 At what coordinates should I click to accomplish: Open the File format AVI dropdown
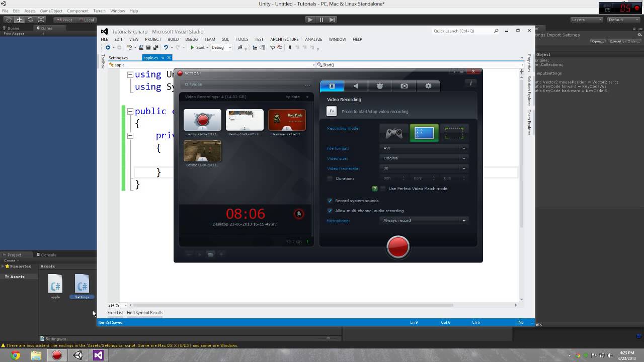[x=424, y=148]
